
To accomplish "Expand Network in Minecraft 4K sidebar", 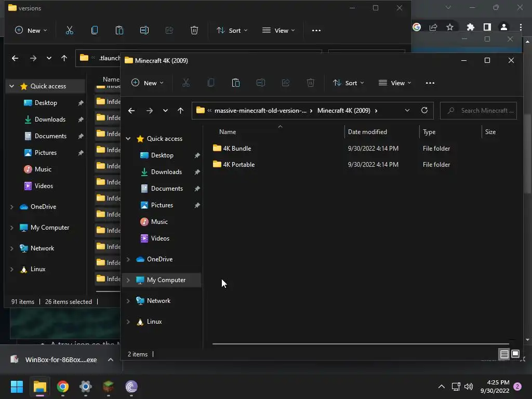I will click(128, 301).
